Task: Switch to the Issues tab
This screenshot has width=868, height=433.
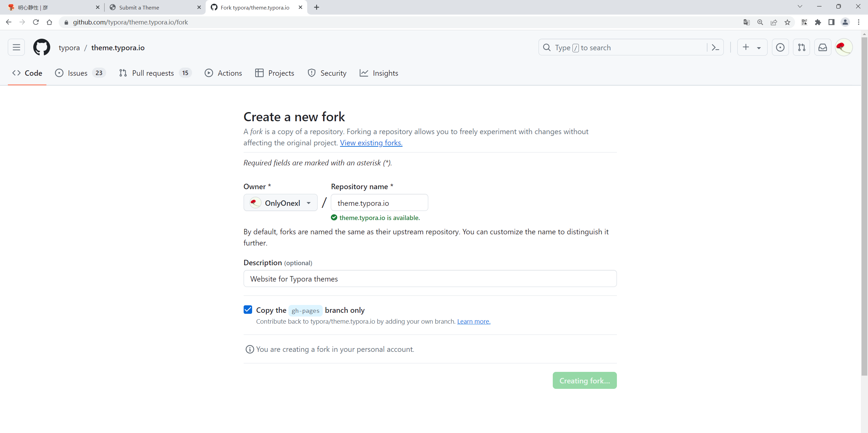Action: 80,73
